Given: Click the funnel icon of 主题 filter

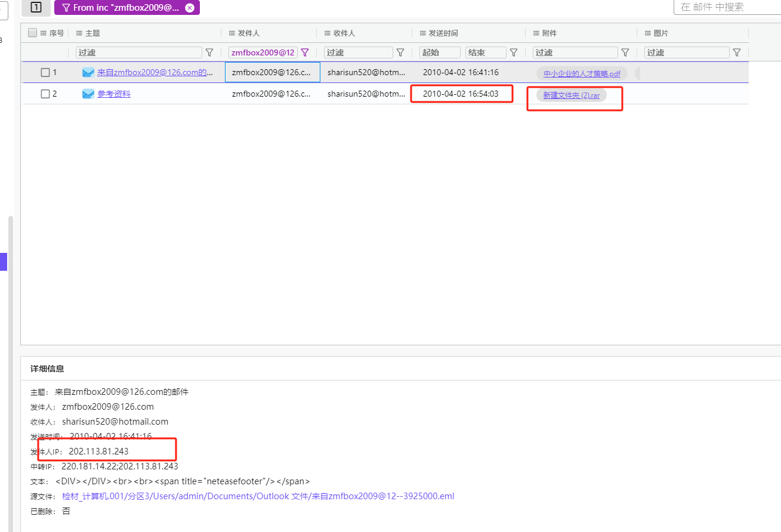Looking at the screenshot, I should [x=209, y=52].
